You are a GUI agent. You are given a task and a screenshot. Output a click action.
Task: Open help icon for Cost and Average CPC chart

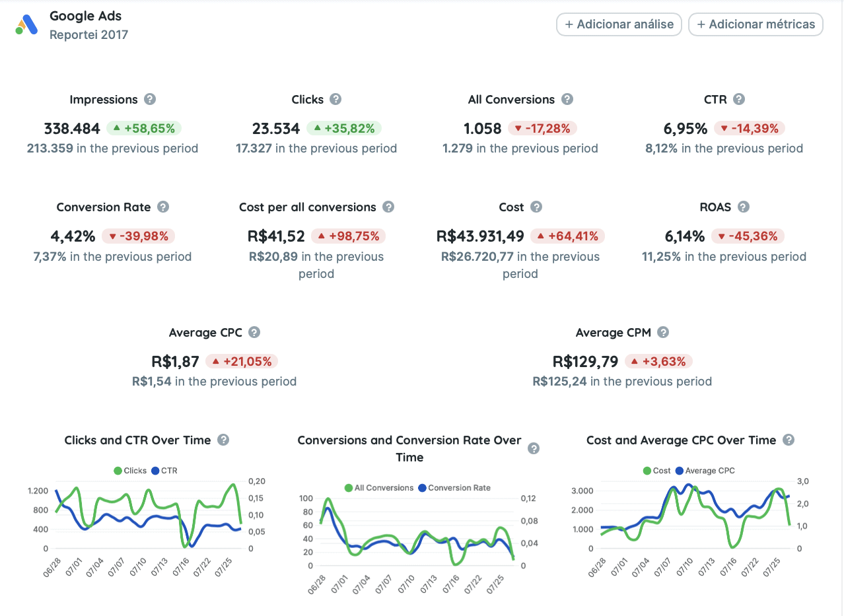tap(788, 440)
